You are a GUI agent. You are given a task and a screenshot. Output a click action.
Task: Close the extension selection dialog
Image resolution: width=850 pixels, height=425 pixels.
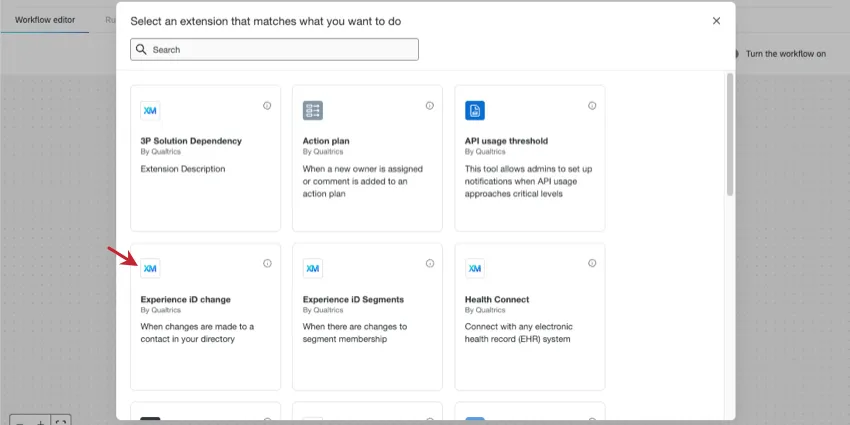pos(716,20)
